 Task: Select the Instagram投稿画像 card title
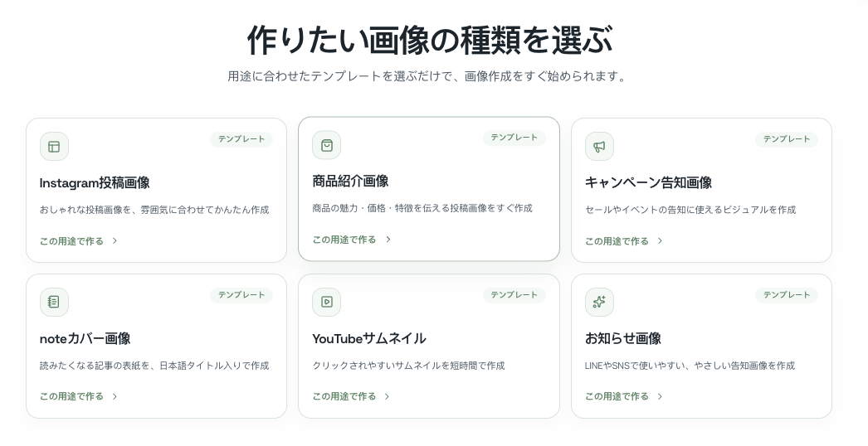(95, 183)
